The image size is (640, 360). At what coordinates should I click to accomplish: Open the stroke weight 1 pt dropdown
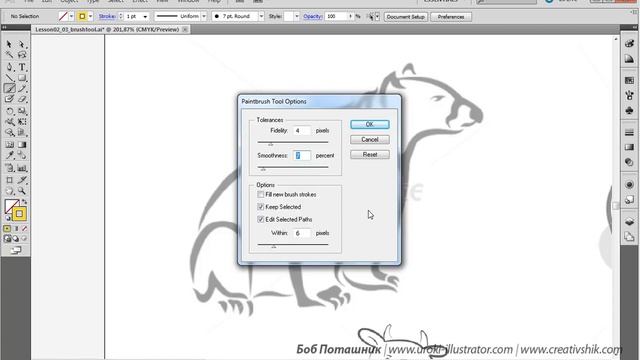point(145,17)
